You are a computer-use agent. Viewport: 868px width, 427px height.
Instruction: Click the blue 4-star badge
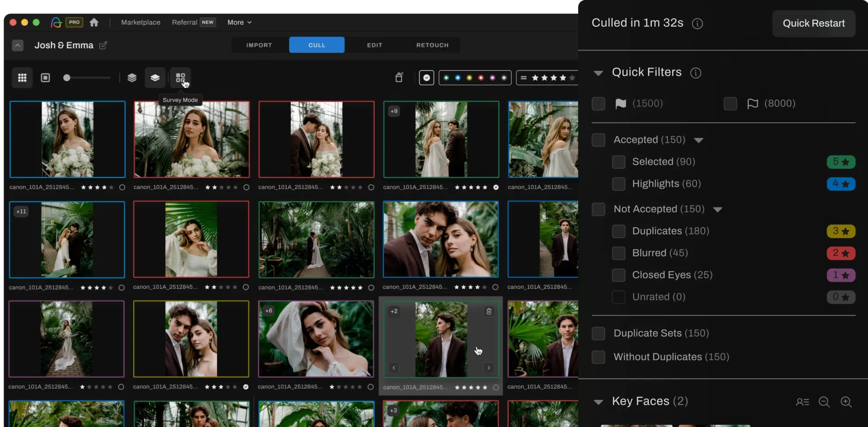(x=841, y=184)
